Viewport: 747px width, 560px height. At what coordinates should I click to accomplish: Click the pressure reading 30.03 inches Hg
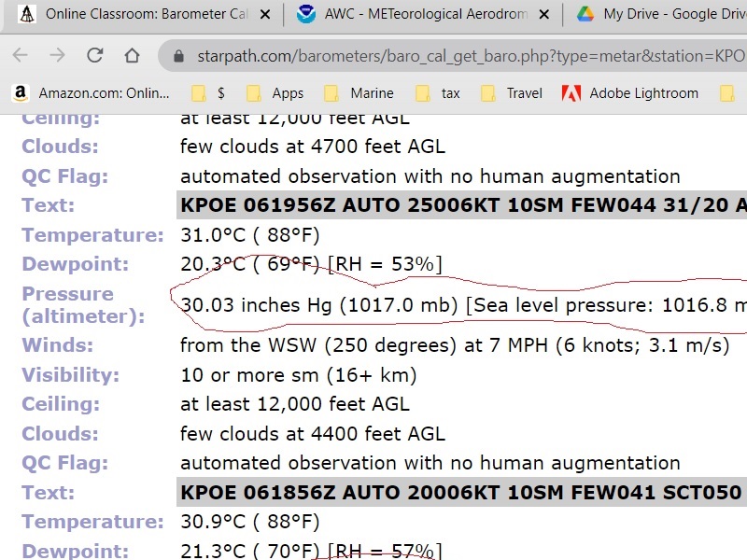pos(256,305)
